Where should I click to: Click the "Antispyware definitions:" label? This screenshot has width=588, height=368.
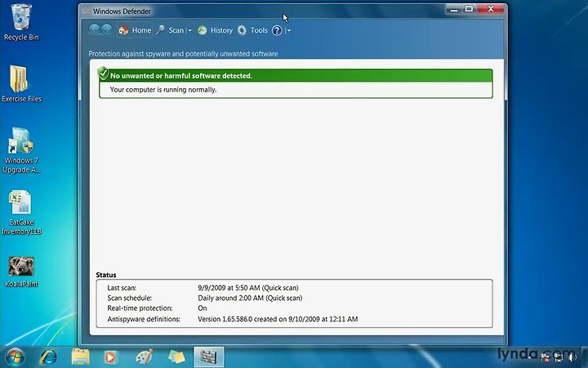pyautogui.click(x=144, y=319)
